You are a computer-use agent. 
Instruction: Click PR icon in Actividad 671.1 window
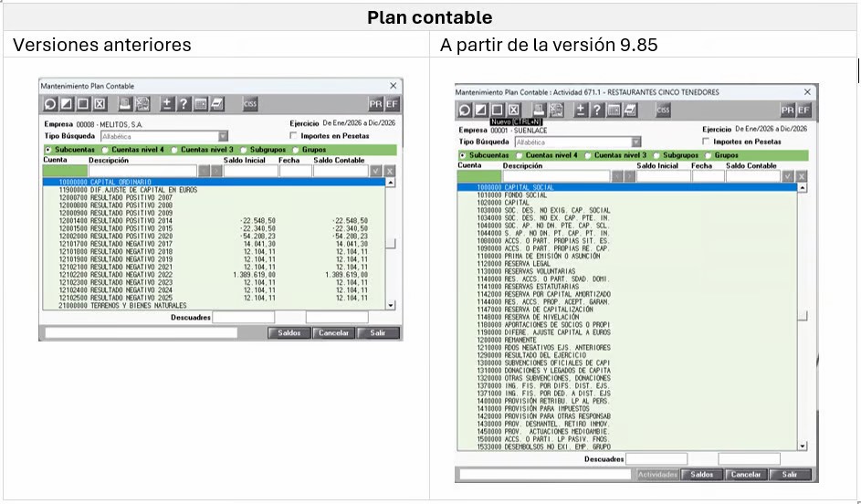[x=787, y=110]
